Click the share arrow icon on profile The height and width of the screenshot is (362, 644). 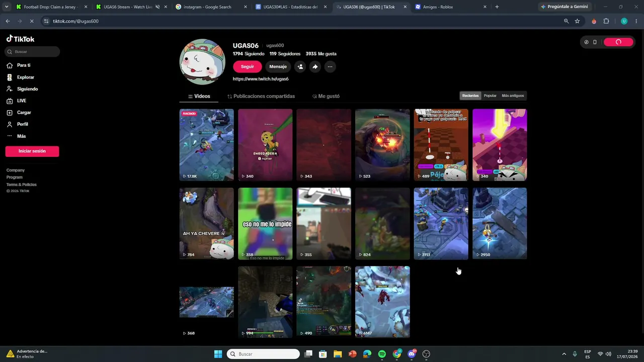click(315, 67)
